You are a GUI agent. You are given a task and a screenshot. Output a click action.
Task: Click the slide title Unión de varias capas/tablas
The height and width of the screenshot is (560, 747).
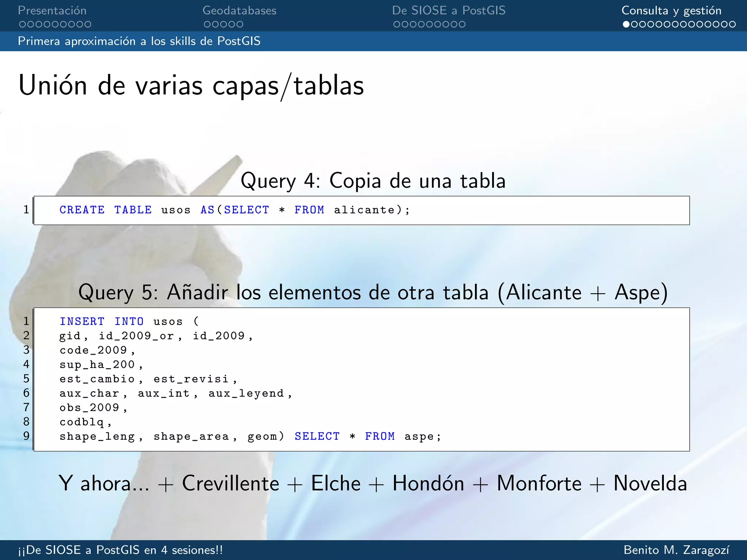point(191,86)
